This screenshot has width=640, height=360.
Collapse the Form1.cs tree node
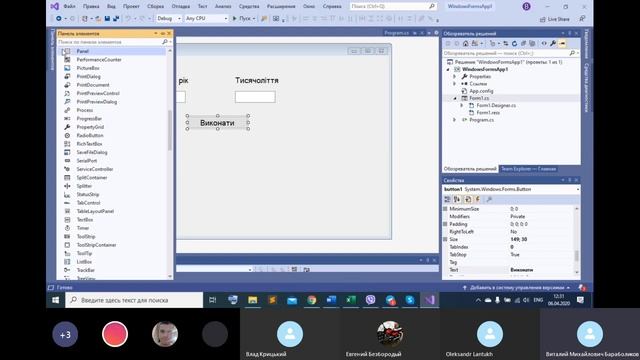(455, 98)
